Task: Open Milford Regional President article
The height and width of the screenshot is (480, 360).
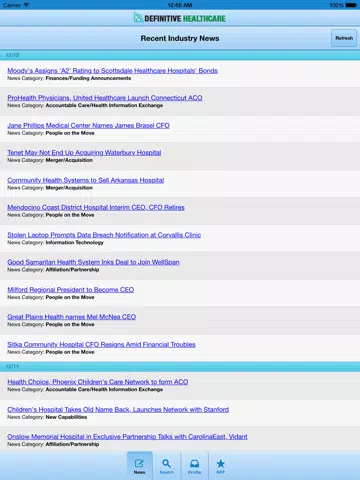Action: (x=71, y=290)
